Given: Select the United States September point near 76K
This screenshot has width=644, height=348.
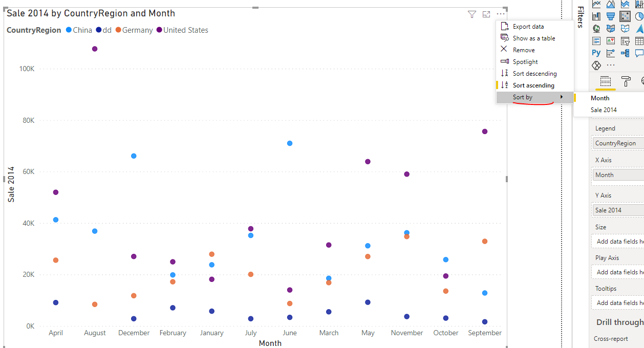Looking at the screenshot, I should click(485, 132).
